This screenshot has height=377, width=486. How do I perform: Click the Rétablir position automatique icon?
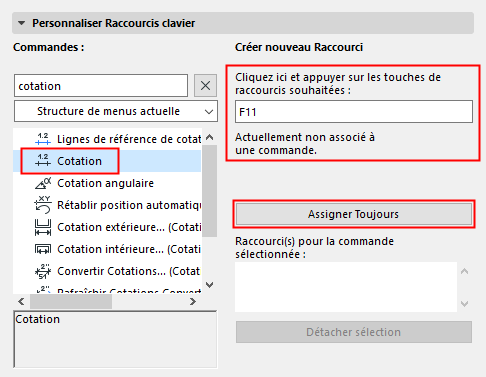[43, 205]
